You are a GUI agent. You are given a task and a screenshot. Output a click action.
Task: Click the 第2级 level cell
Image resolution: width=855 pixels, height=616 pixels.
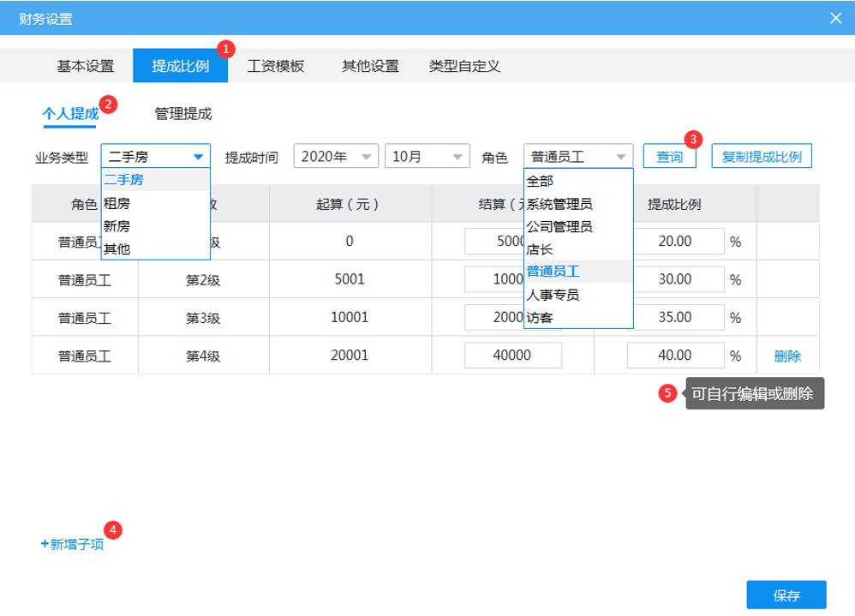pyautogui.click(x=203, y=280)
